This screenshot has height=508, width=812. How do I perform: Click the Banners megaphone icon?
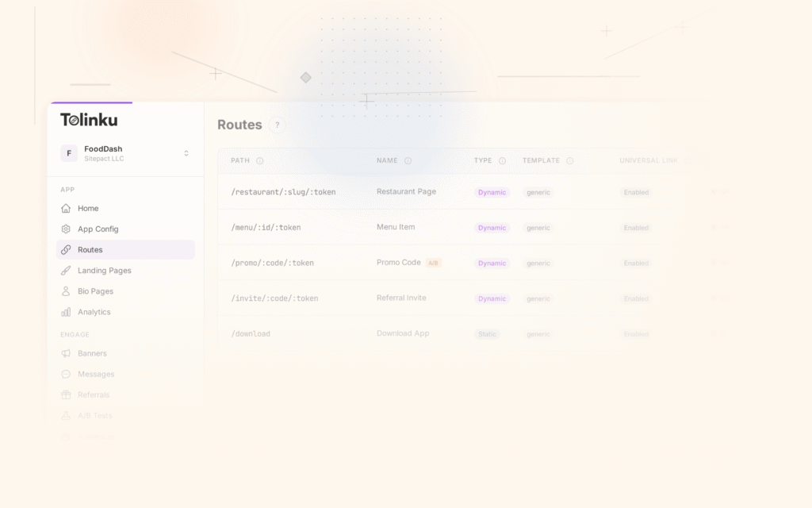click(66, 353)
